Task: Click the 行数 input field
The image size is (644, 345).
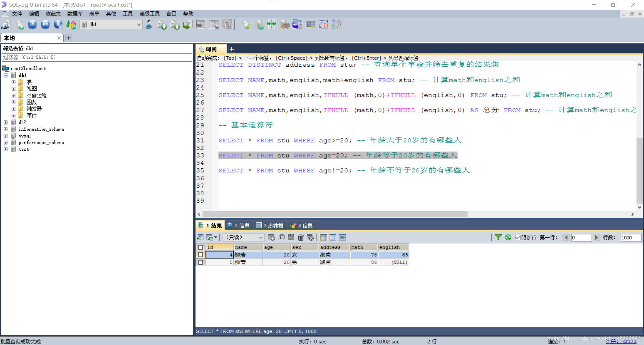Action: (x=631, y=237)
